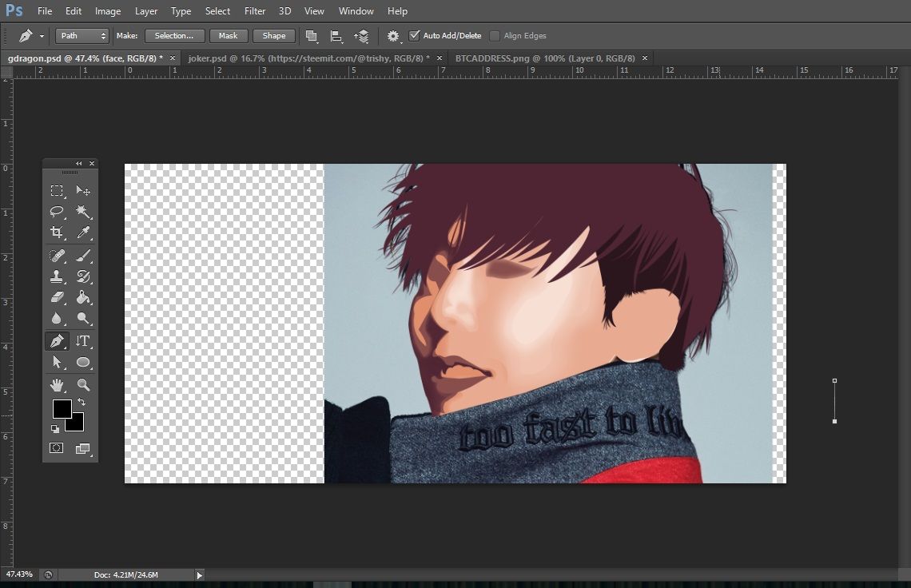Select the Magic Wand tool
This screenshot has width=911, height=588.
coord(83,212)
